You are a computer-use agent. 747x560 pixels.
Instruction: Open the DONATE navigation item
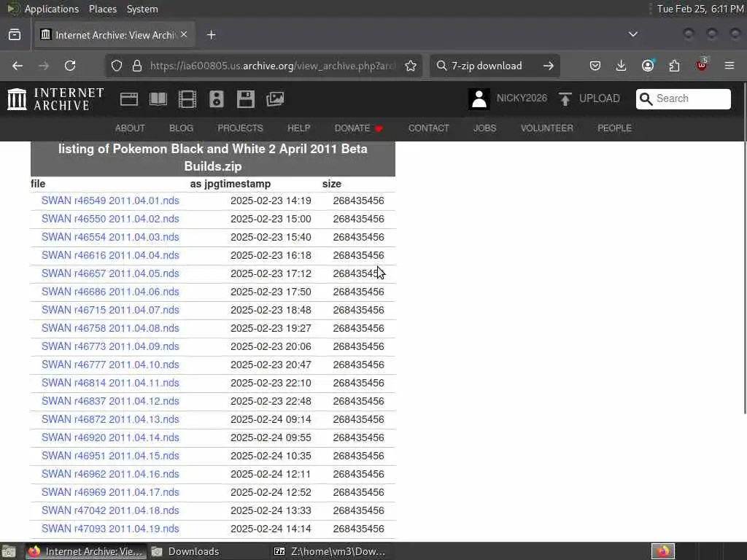(359, 128)
